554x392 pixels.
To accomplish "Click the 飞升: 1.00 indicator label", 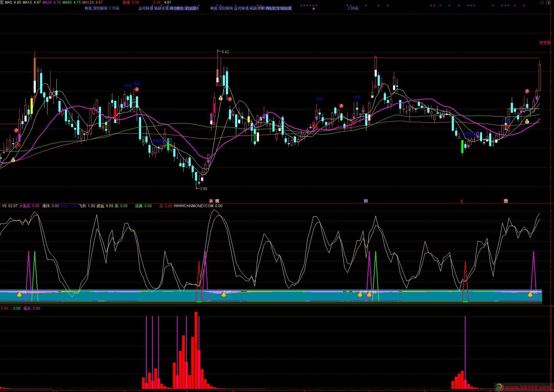I will click(87, 206).
